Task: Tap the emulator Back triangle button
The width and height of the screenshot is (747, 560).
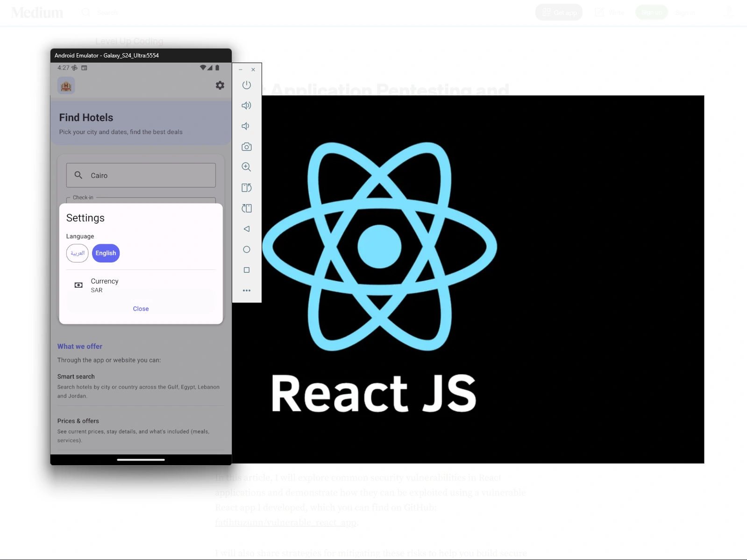Action: click(x=247, y=229)
